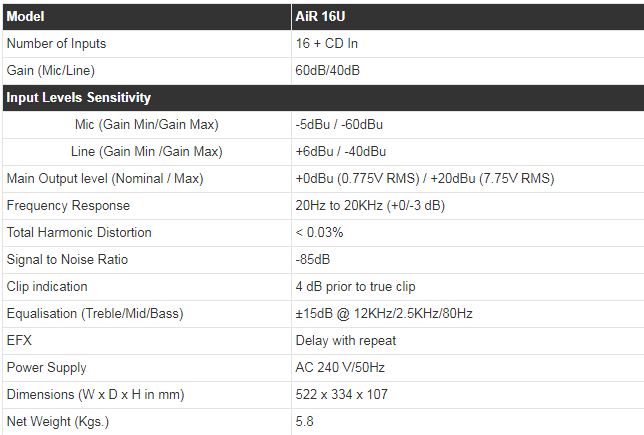Click the "5.8" net weight value
The image size is (644, 435).
pos(305,422)
